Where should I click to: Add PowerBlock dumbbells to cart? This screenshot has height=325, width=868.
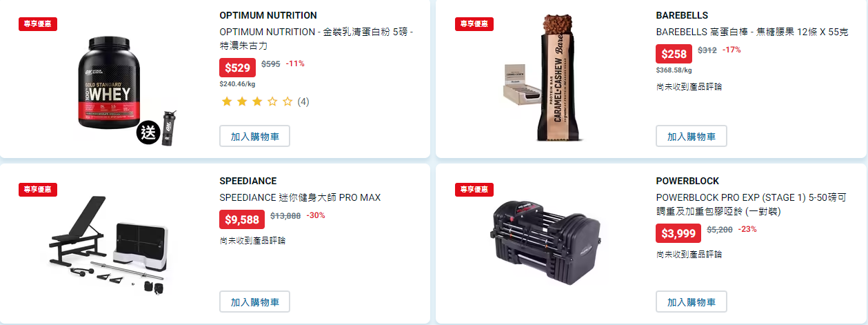(x=691, y=302)
